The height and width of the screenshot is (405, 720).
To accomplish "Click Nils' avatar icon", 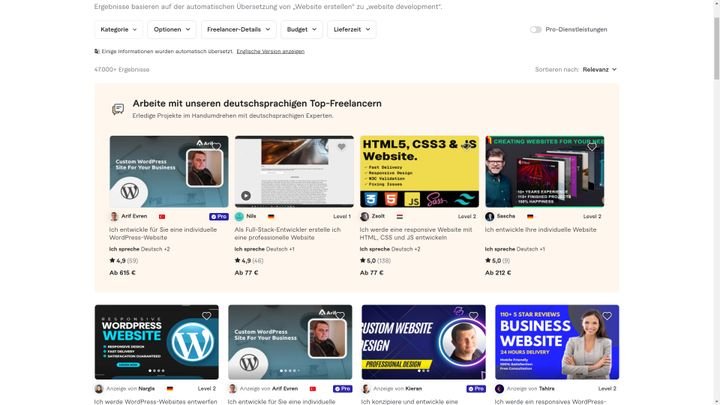I will click(x=239, y=216).
